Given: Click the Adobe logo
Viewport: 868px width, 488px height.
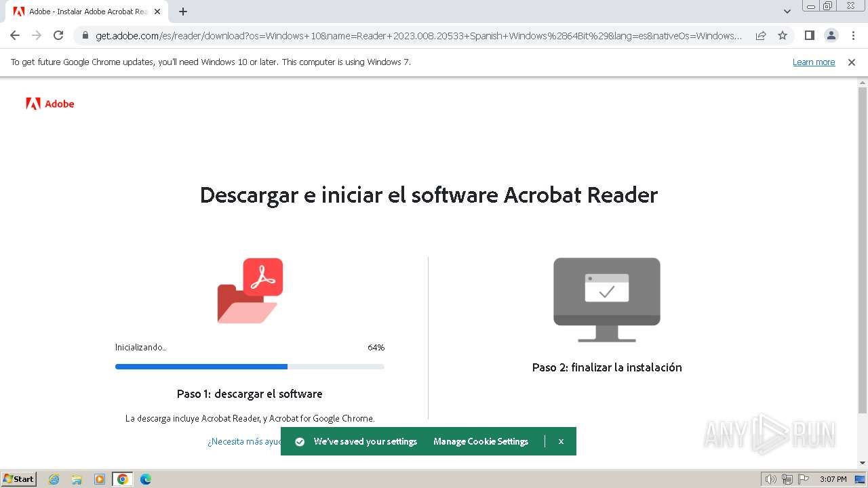Looking at the screenshot, I should tap(50, 104).
